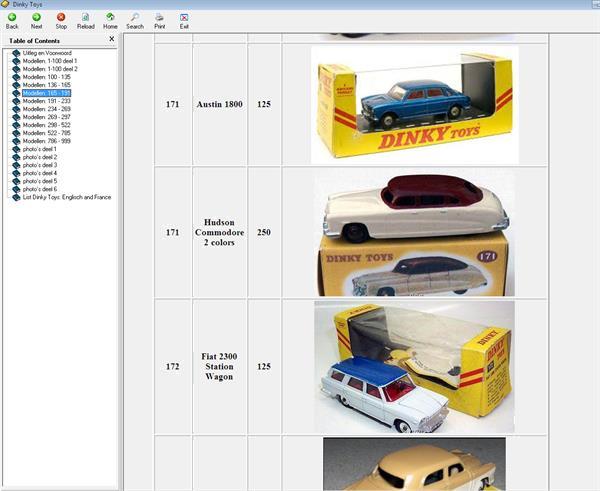The width and height of the screenshot is (600, 491).
Task: Click the Fiat 2300 Station Wagon photo
Action: 414,367
